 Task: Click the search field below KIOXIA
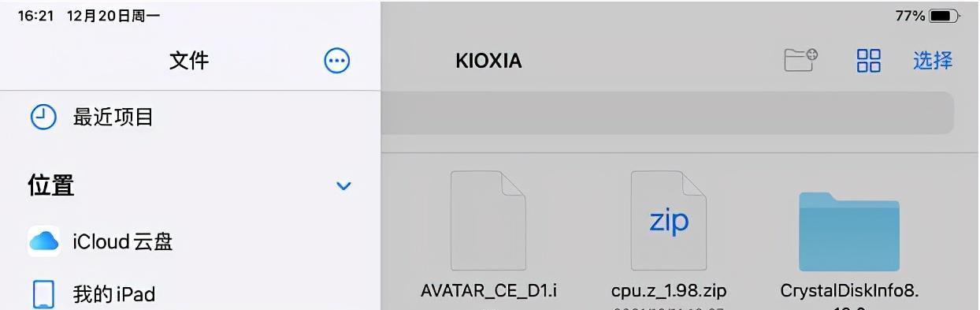(667, 113)
